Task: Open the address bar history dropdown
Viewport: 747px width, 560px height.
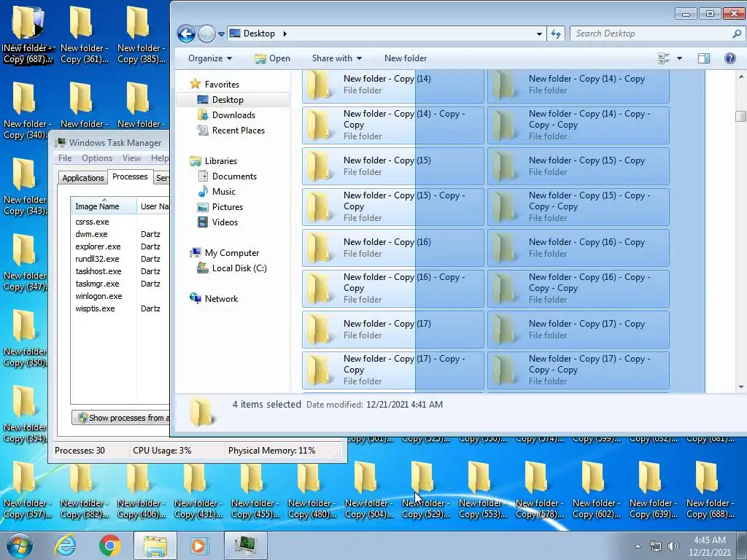Action: point(539,34)
